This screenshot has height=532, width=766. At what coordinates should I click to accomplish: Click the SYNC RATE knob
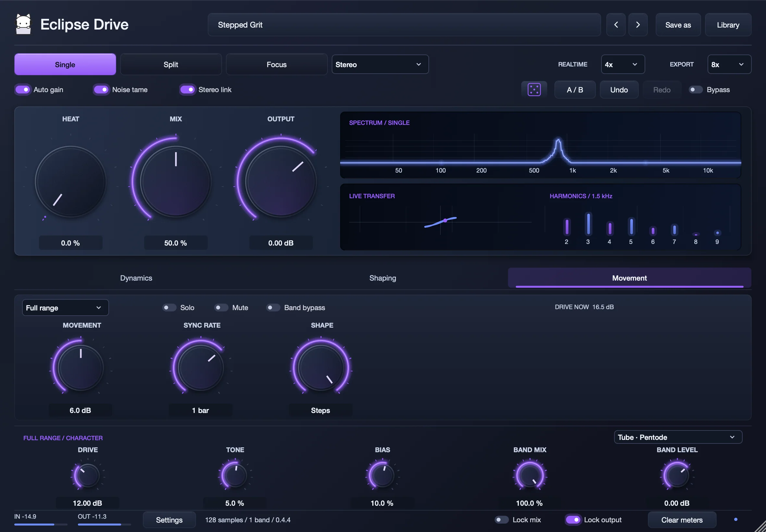pos(201,368)
